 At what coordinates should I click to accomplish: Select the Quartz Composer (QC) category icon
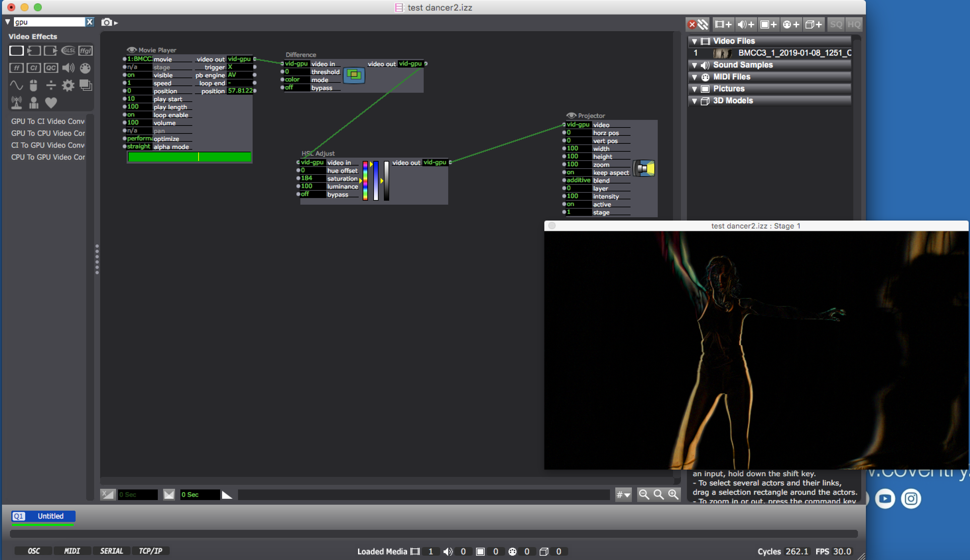(51, 68)
